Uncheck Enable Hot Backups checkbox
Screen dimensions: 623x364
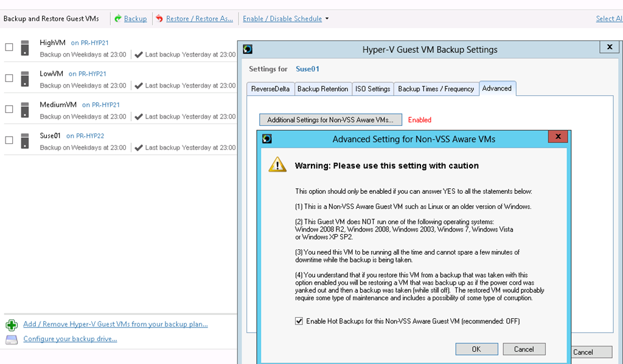tap(299, 321)
